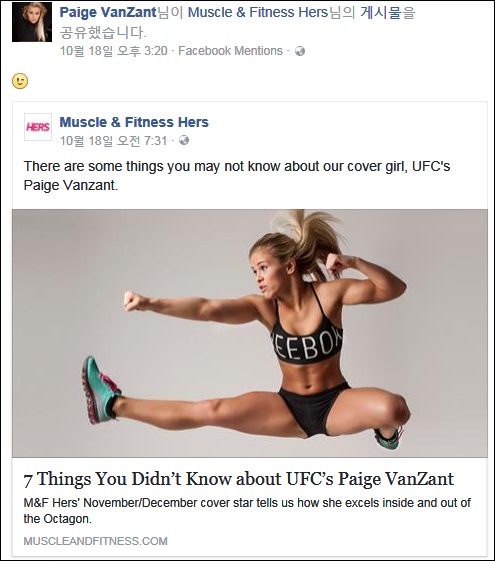The height and width of the screenshot is (561, 495).
Task: Click the Reebok sports bra in photo
Action: 307,335
